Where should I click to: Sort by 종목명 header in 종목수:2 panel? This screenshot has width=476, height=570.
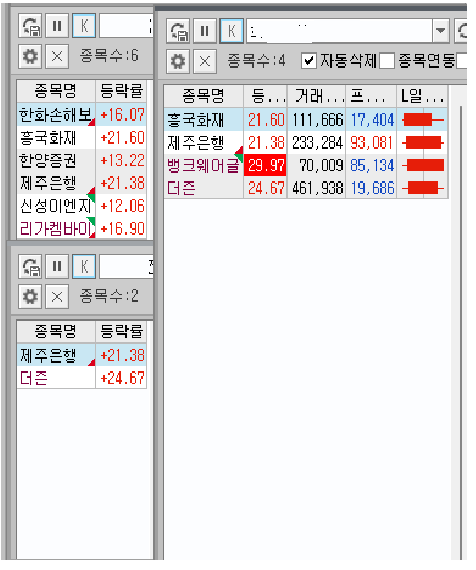click(56, 331)
